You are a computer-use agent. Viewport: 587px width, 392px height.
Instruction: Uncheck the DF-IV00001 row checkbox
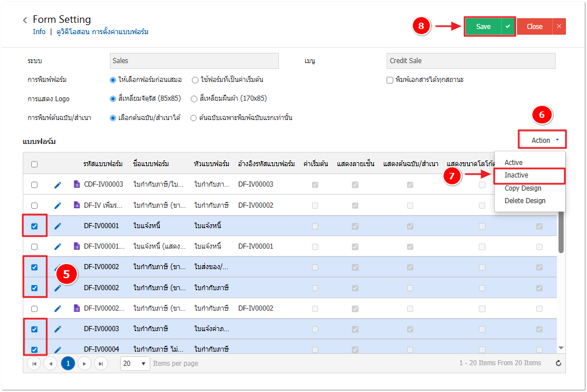(34, 226)
